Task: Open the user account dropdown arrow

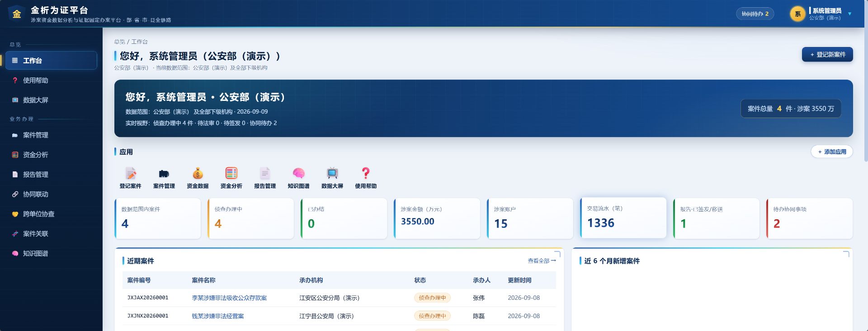Action: pyautogui.click(x=849, y=14)
